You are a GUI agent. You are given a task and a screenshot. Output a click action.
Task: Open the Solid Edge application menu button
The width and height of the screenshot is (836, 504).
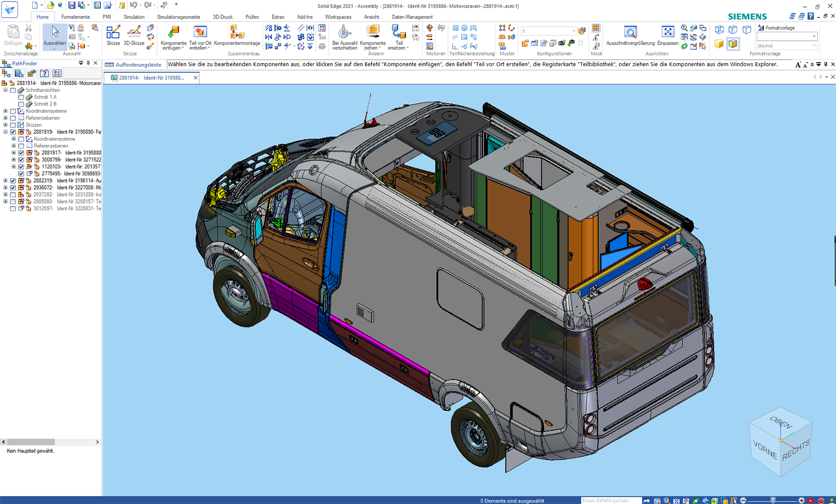pyautogui.click(x=10, y=10)
